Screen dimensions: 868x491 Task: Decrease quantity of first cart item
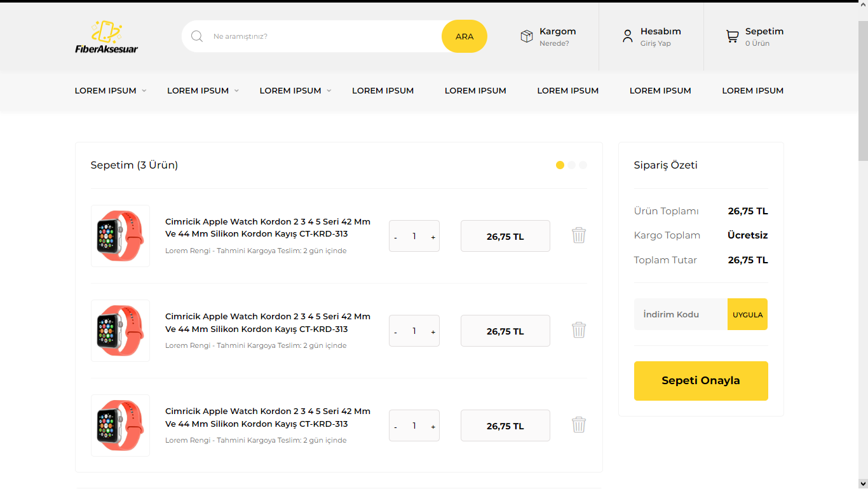(x=395, y=237)
